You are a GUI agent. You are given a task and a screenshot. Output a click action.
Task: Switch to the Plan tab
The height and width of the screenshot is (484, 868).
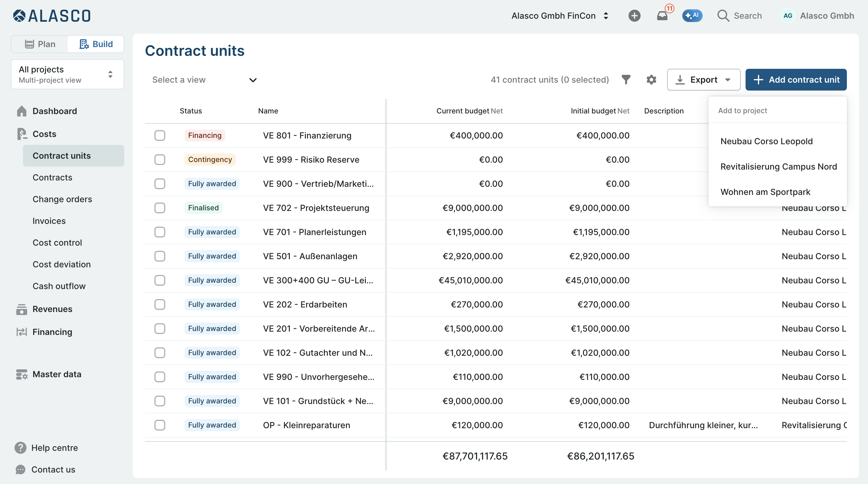tap(40, 44)
